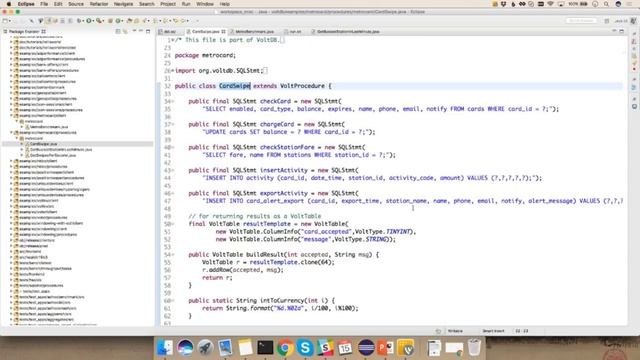
Task: Switch to the MetroBenchmark.java editor tab
Action: (254, 31)
